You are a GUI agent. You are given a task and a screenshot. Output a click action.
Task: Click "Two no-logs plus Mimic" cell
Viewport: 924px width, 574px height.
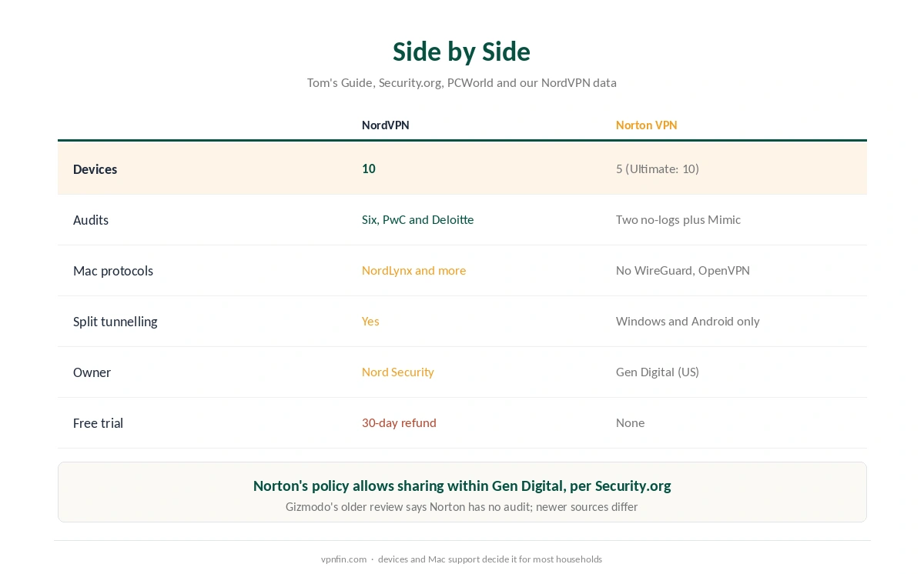pyautogui.click(x=678, y=219)
